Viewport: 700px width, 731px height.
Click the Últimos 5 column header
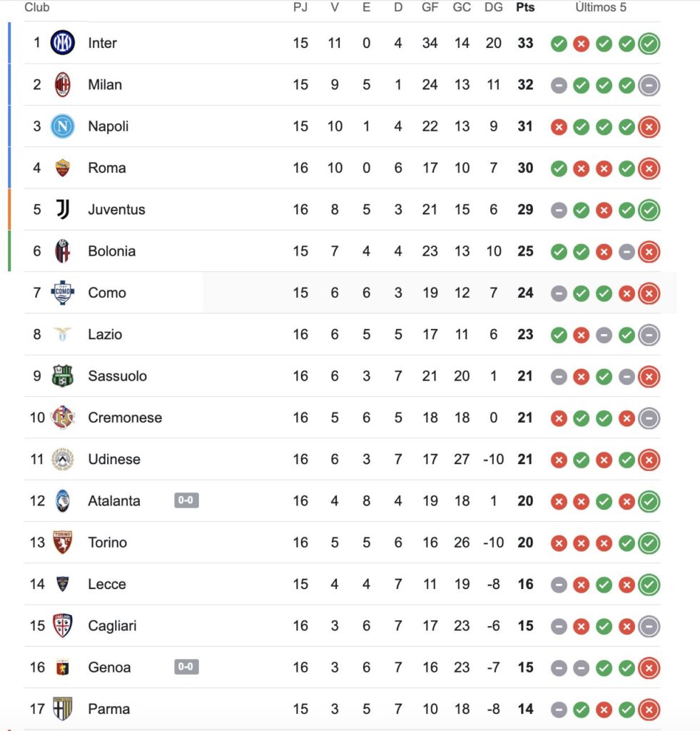click(x=601, y=8)
